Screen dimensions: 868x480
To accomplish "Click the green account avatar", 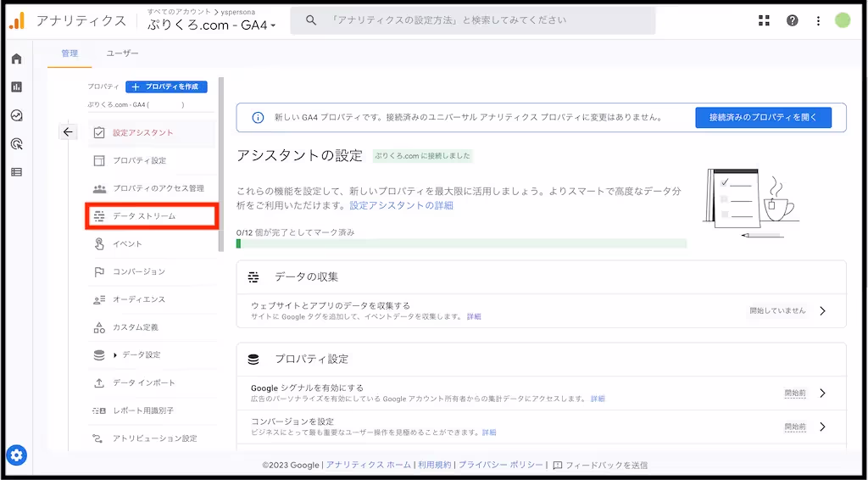I will [843, 20].
